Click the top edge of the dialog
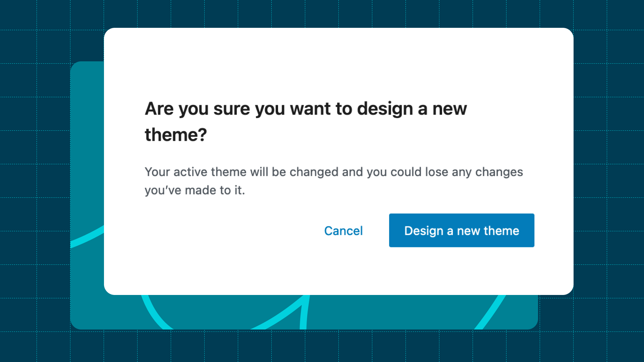 (339, 30)
